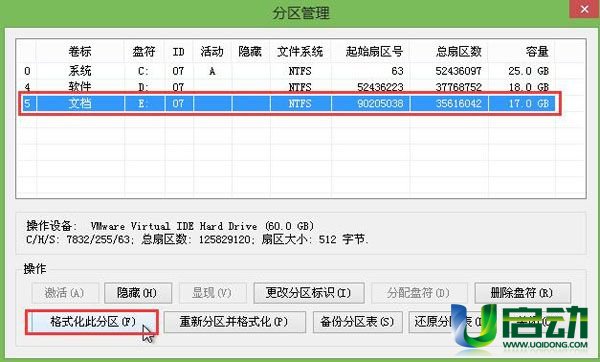This screenshot has width=600, height=362.
Task: Click the 容量 column header
Action: 537,51
